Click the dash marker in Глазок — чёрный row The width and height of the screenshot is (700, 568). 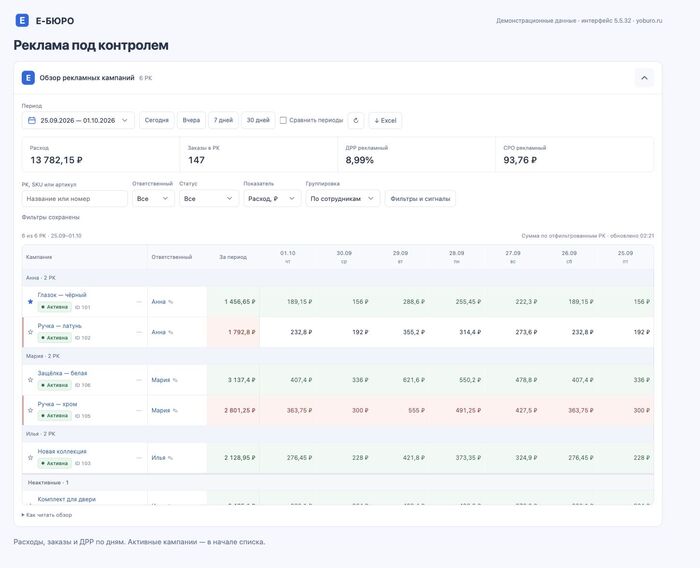[x=139, y=302]
